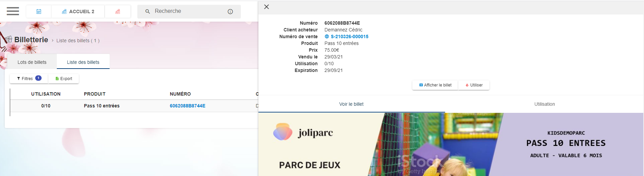The width and height of the screenshot is (644, 176).
Task: Open the blue calendar shortcut
Action: [39, 11]
